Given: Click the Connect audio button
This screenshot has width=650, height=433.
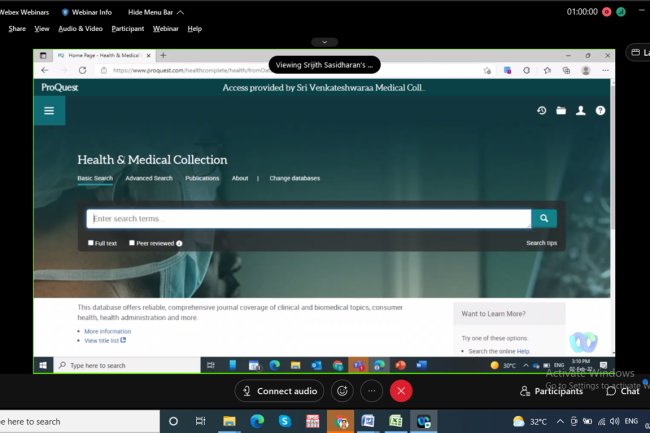Looking at the screenshot, I should click(279, 391).
